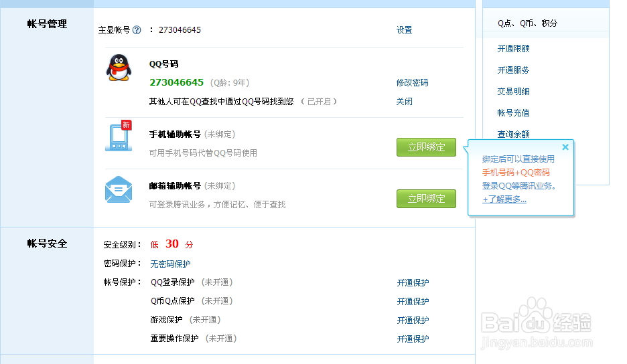Click 开通保护 for Q币Q点保护

coord(413,302)
